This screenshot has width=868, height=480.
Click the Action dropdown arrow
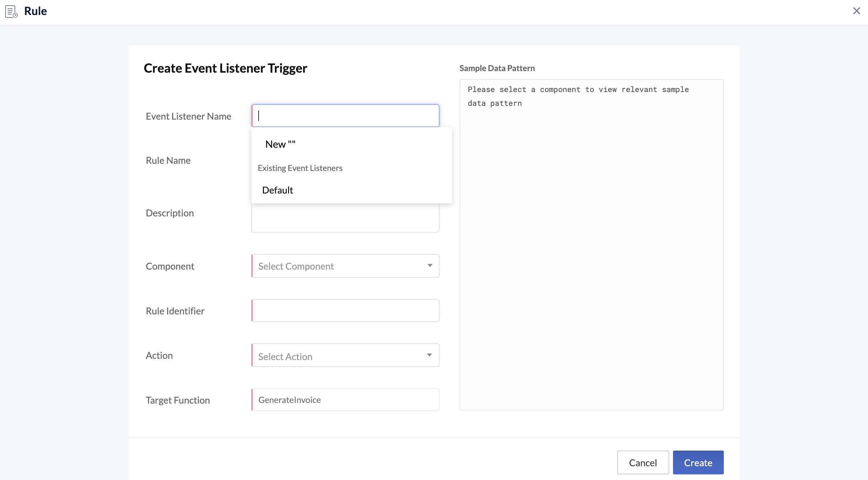coord(430,355)
